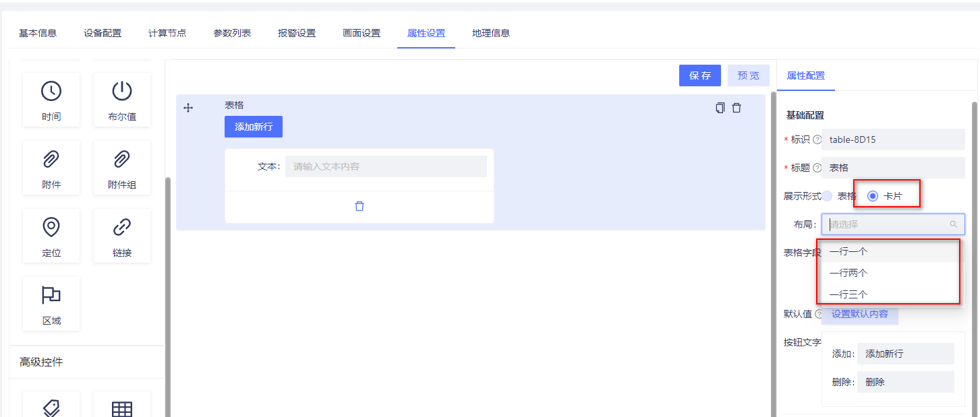Click the help icon next to 标题

tap(817, 168)
